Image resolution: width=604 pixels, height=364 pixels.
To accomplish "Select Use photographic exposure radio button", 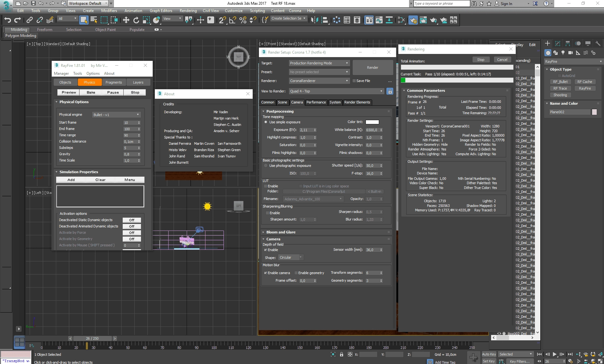I will pos(266,166).
